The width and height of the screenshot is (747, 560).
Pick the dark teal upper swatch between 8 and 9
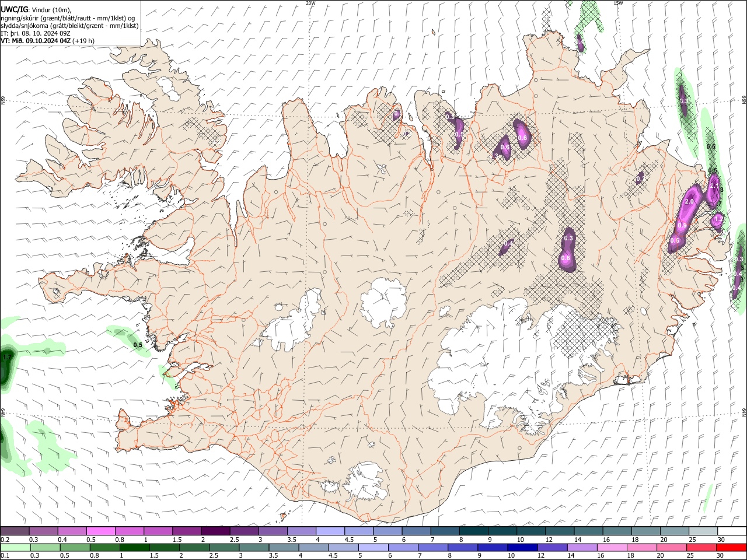click(473, 531)
